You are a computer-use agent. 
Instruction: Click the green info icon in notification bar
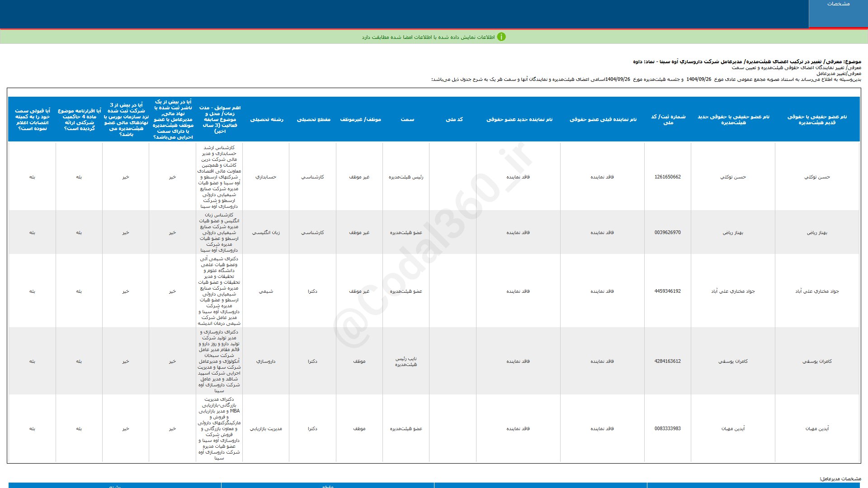pyautogui.click(x=501, y=37)
